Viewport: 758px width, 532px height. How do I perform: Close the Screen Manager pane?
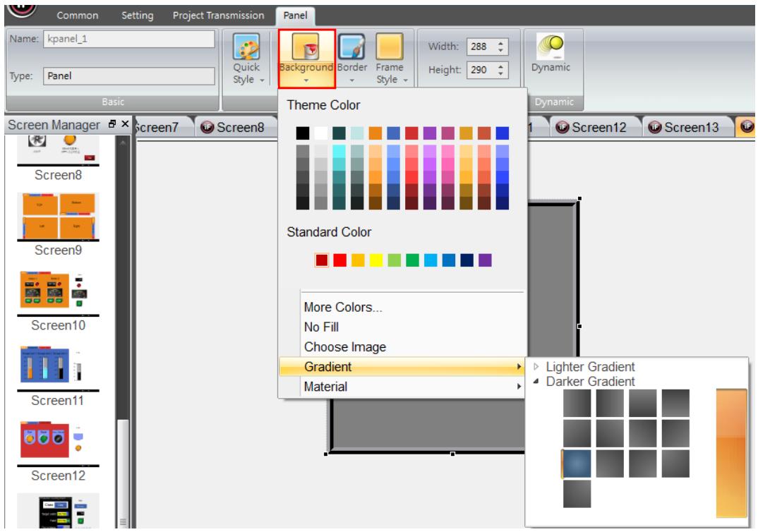pyautogui.click(x=125, y=124)
